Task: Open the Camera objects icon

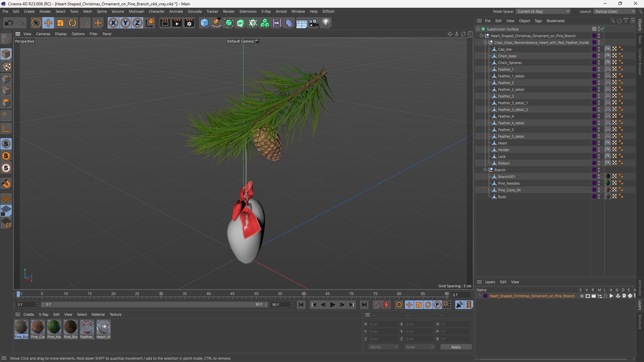Action: [x=314, y=23]
